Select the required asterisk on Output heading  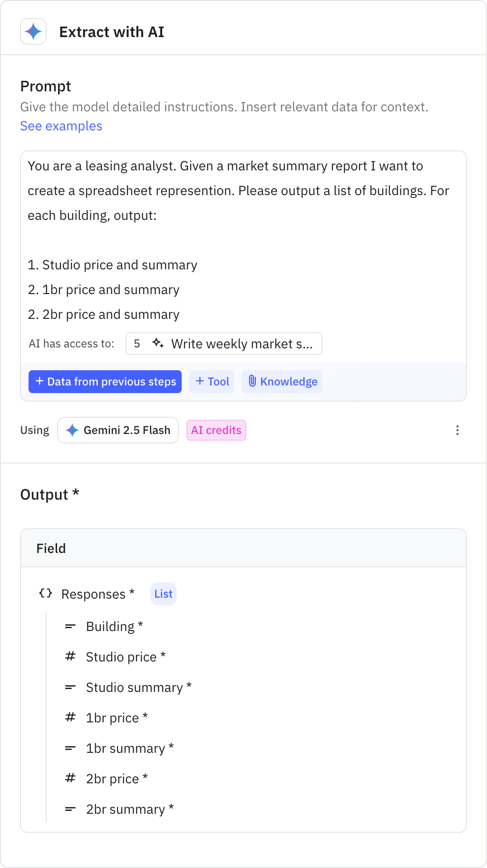point(76,494)
